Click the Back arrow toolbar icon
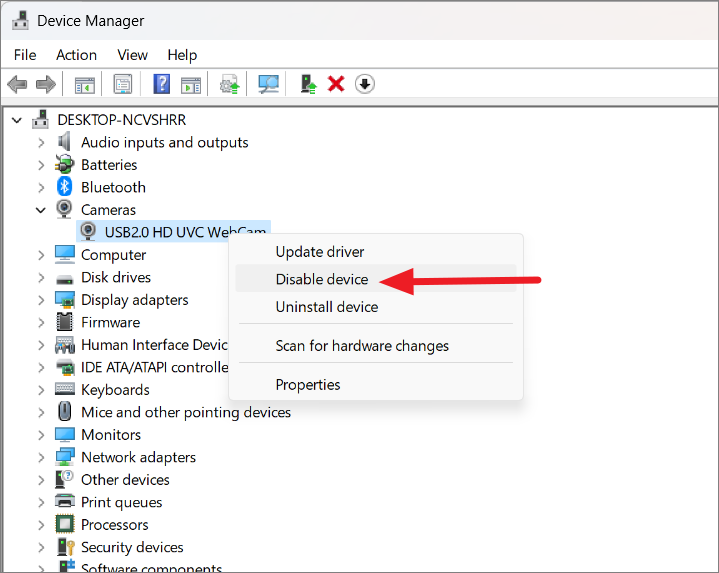Screen dimensions: 719x573 pos(17,84)
